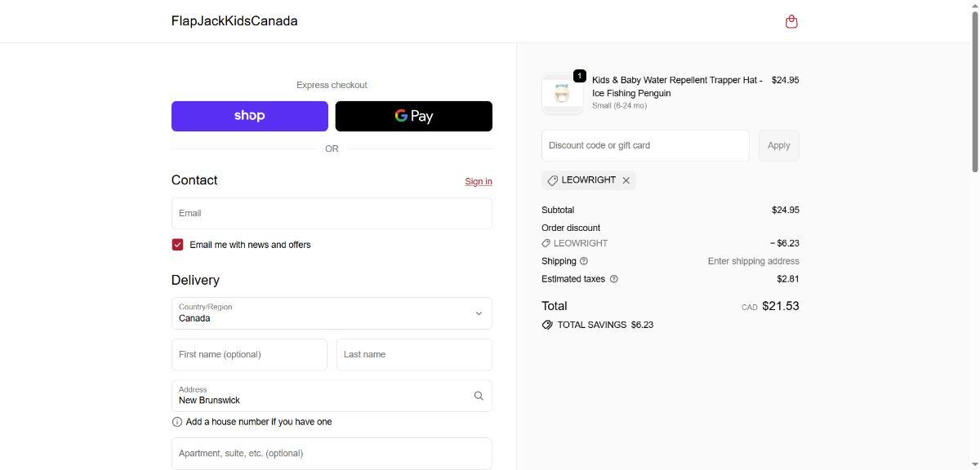Viewport: 980px width, 470px height.
Task: Click the shipping help question mark icon
Action: pos(584,261)
